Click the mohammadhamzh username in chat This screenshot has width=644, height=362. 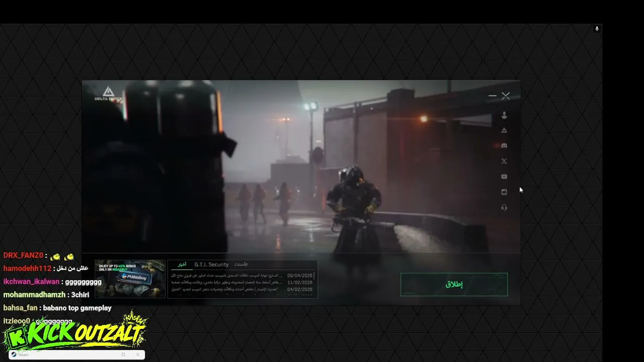[x=34, y=295]
